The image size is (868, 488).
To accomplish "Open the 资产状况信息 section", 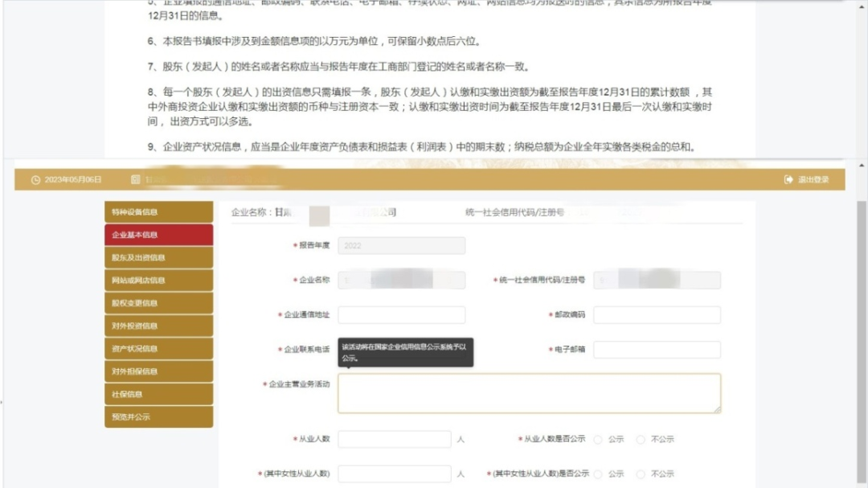I will point(158,348).
